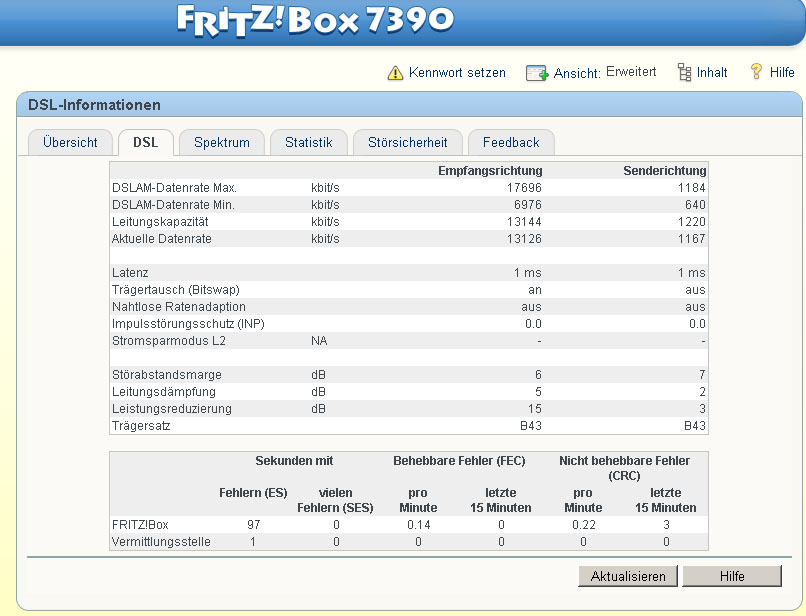Click the Sekunden mit column header
The width and height of the screenshot is (806, 616).
tap(294, 461)
